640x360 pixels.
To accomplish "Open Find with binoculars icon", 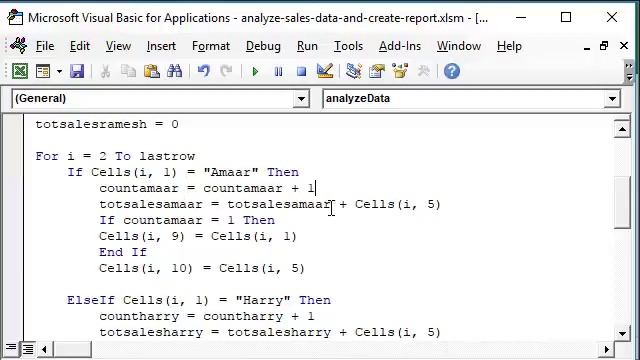I will (175, 71).
